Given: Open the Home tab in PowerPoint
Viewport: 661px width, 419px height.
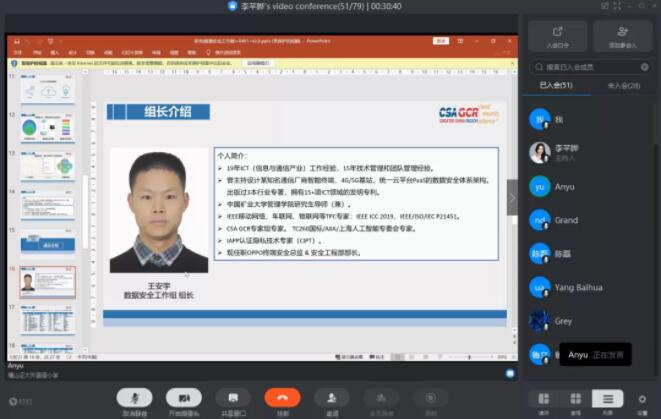Looking at the screenshot, I should tap(37, 52).
